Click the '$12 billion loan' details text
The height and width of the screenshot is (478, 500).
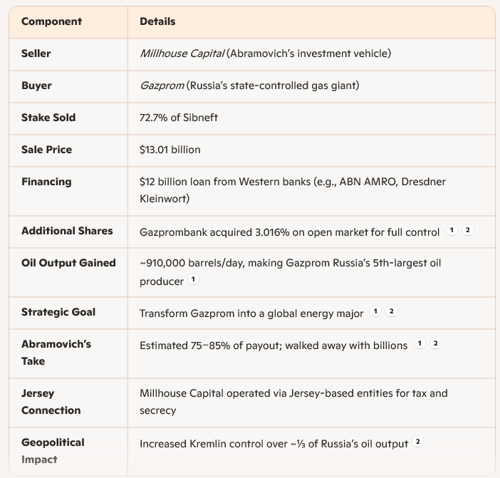tap(292, 190)
